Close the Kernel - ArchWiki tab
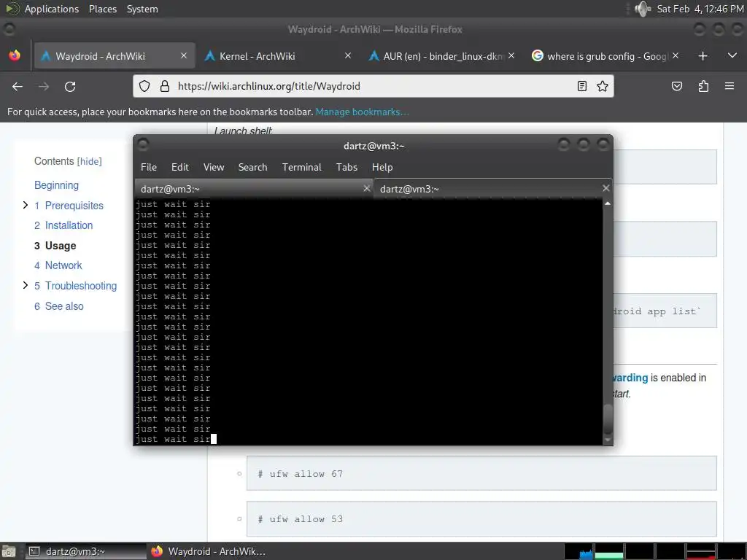Screen dimensions: 747x560 (x=348, y=55)
